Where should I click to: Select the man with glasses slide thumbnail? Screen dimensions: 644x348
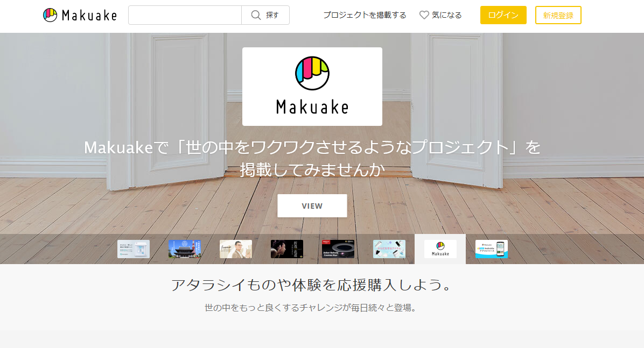236,249
